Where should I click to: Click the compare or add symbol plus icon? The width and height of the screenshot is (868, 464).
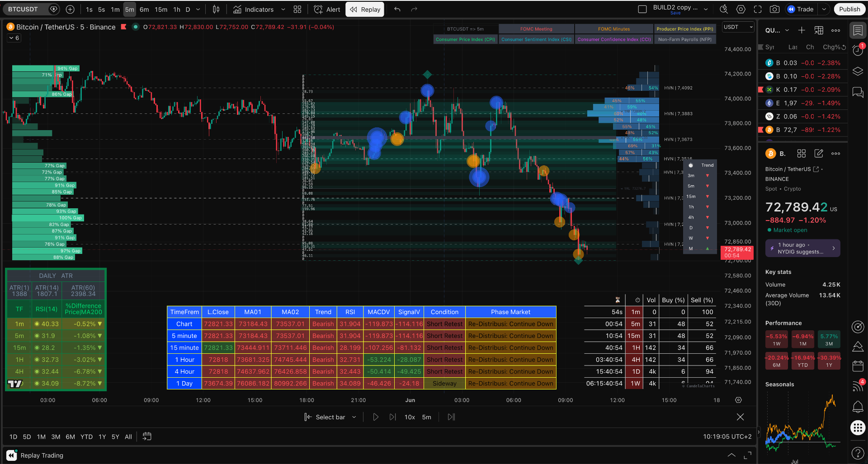click(70, 9)
